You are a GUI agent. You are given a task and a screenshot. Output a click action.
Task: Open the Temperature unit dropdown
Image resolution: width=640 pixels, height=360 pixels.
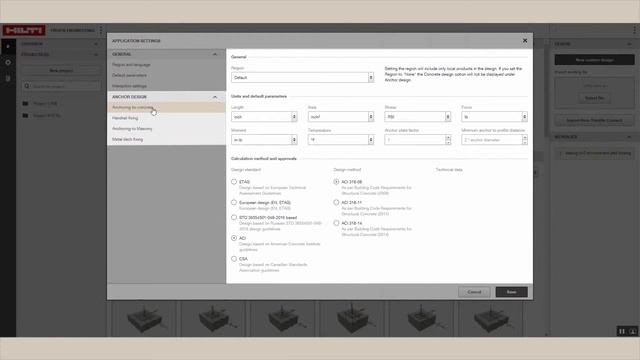click(x=341, y=140)
